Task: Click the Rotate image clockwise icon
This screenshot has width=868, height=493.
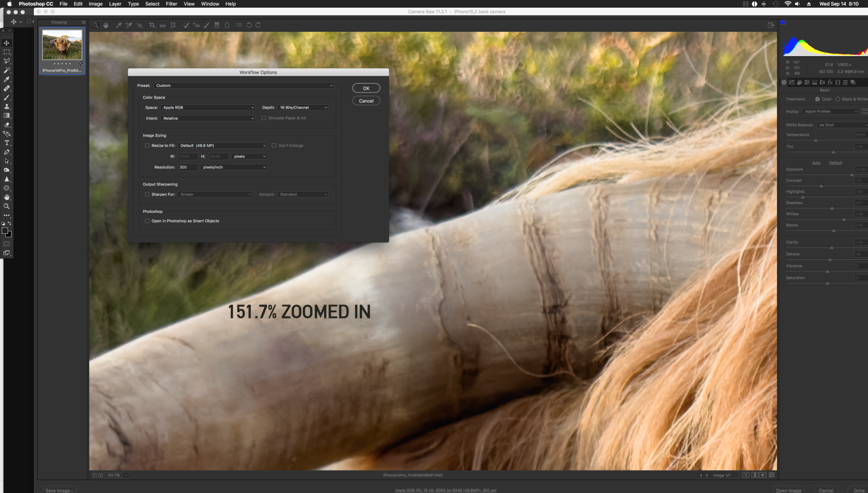Action: click(258, 25)
